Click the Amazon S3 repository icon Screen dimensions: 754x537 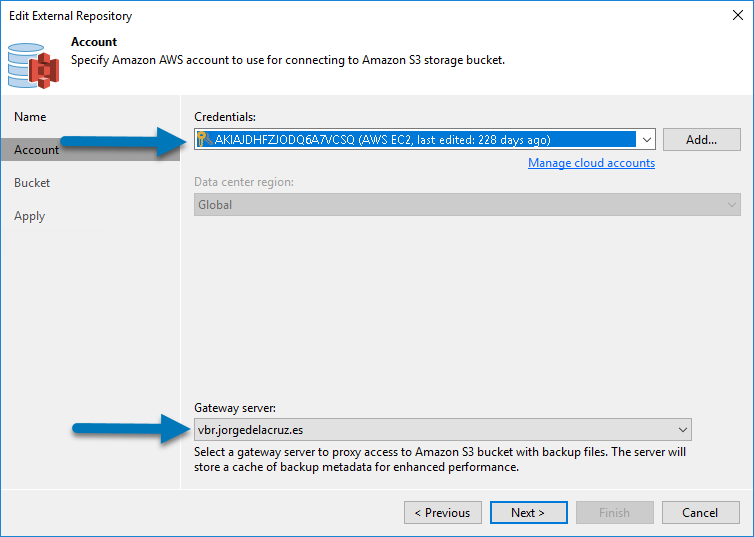pyautogui.click(x=33, y=66)
